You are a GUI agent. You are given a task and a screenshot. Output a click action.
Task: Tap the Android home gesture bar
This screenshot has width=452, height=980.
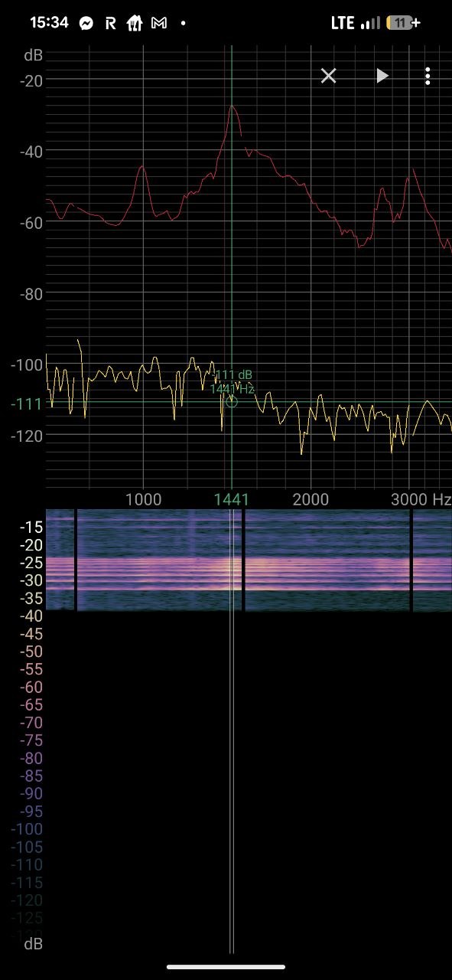(226, 967)
